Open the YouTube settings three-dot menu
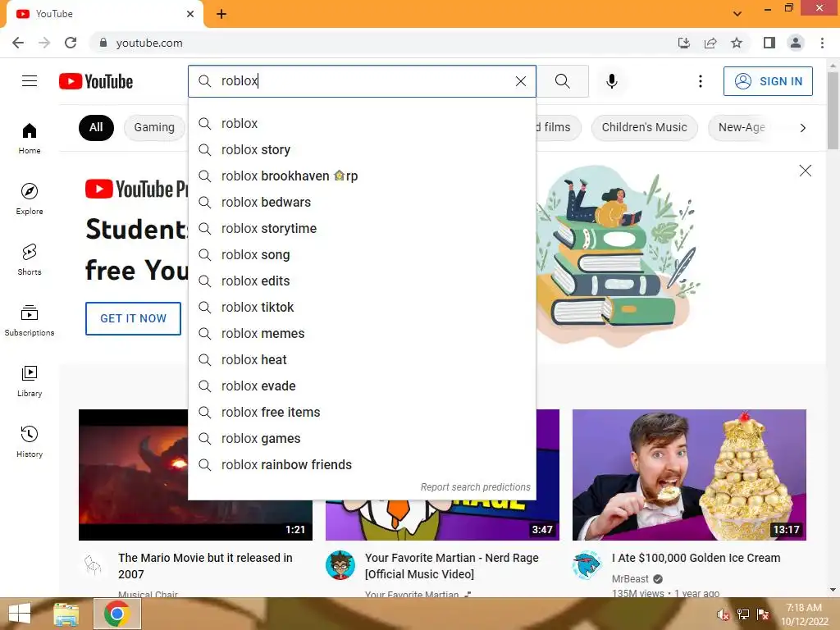 coord(701,81)
